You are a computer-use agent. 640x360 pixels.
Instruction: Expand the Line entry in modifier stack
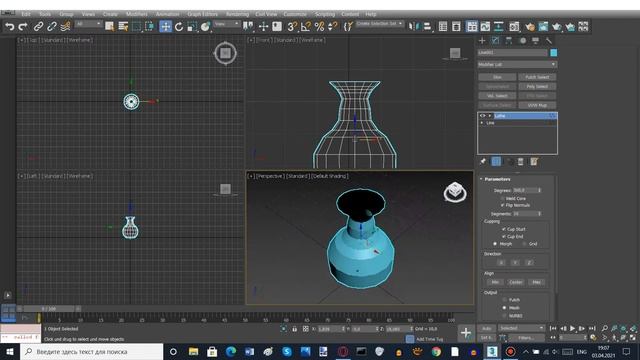(x=482, y=123)
